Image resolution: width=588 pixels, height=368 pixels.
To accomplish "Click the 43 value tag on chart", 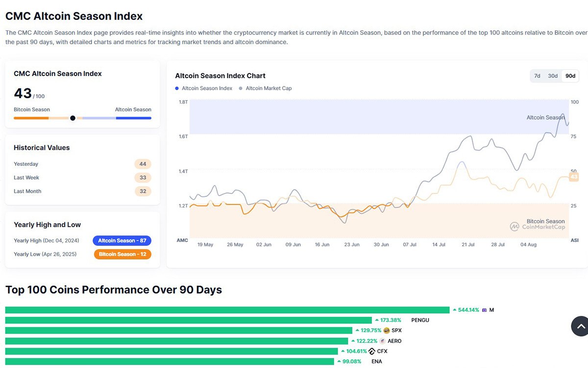I will click(574, 177).
